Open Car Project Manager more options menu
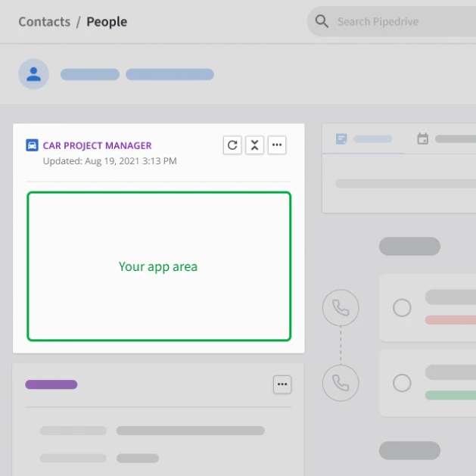 [277, 145]
